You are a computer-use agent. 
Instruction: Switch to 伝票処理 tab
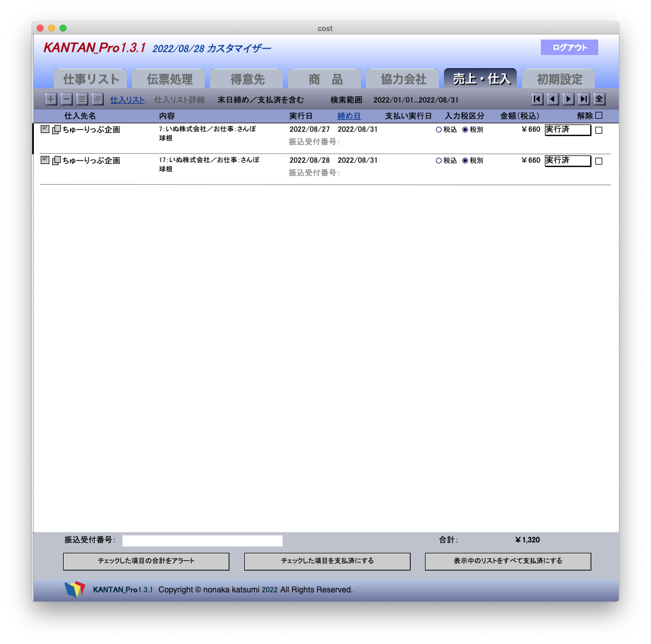[169, 79]
